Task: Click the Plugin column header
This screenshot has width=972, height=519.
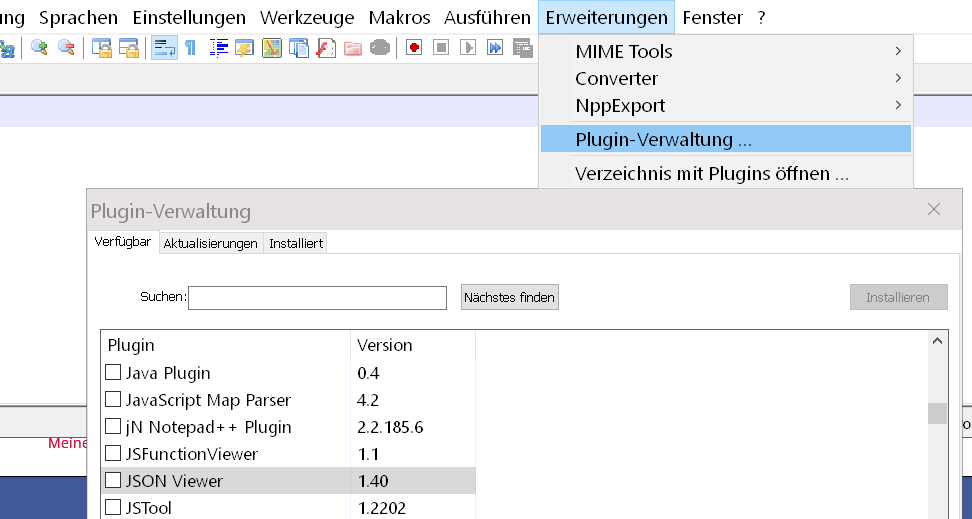Action: (x=226, y=345)
